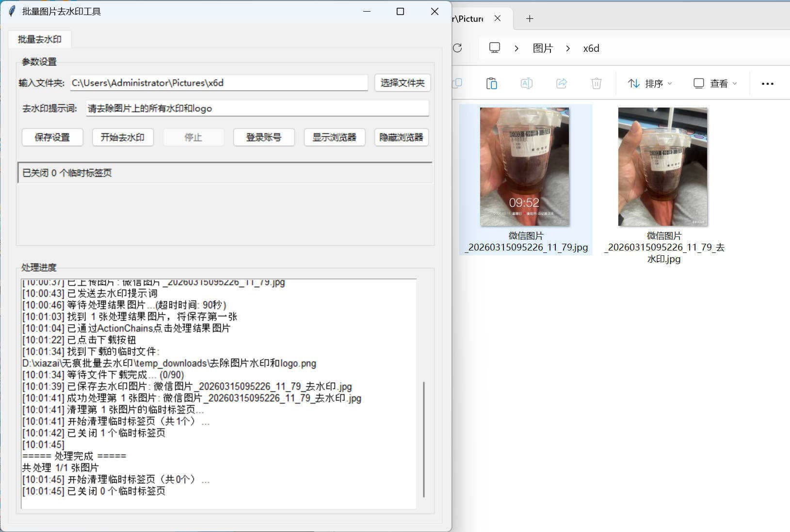Click the refresh icon in the address bar

(456, 48)
